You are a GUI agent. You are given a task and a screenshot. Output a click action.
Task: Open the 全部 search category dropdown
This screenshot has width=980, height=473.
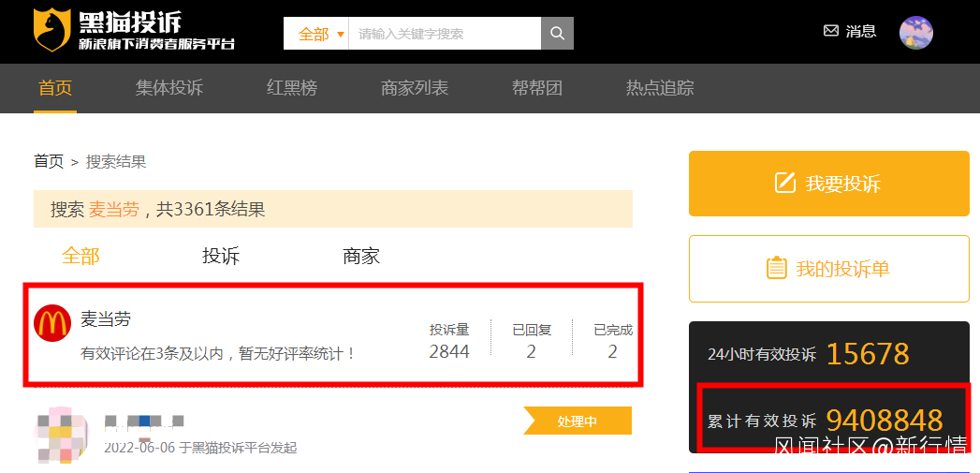[x=321, y=34]
